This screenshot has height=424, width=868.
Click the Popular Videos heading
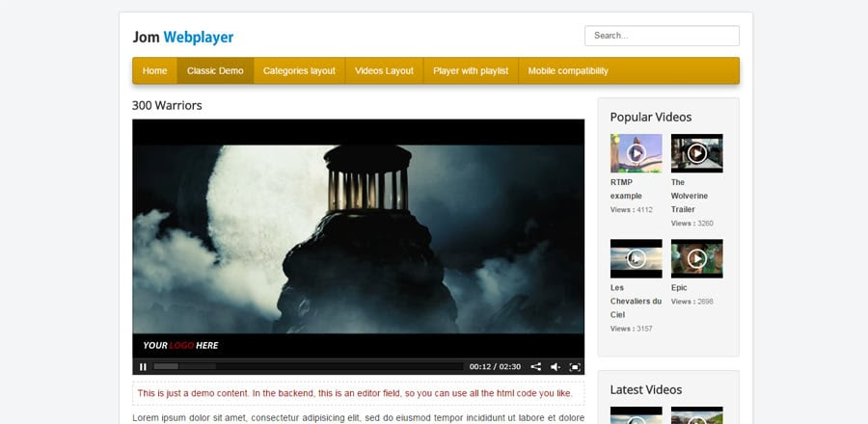click(x=651, y=118)
